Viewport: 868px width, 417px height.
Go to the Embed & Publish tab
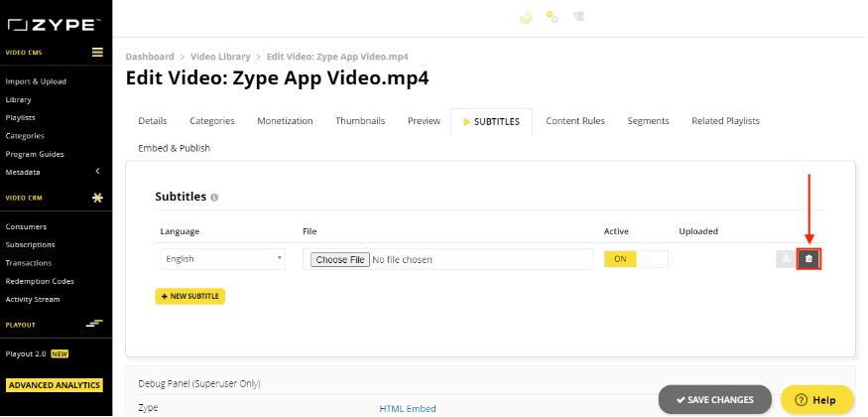(x=174, y=148)
